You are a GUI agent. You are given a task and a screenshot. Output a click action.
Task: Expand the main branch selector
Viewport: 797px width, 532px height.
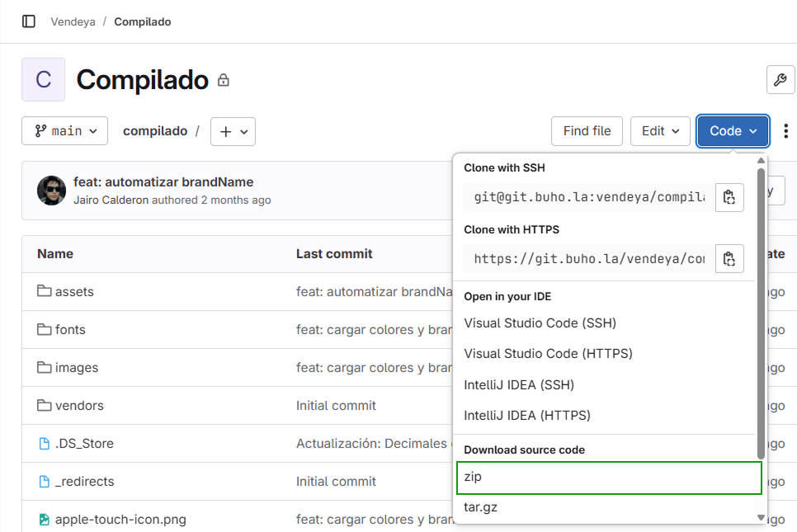65,131
